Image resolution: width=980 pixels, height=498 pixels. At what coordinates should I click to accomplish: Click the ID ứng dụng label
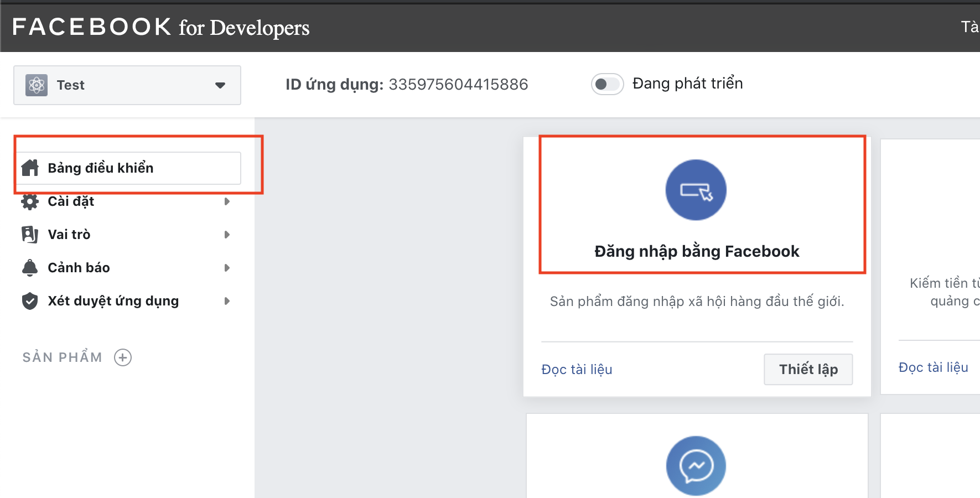pyautogui.click(x=334, y=85)
